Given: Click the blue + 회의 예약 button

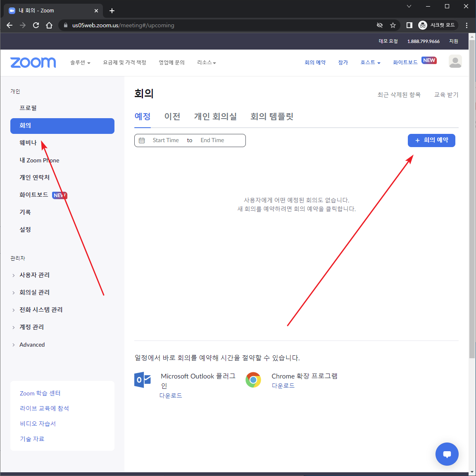Looking at the screenshot, I should point(431,140).
